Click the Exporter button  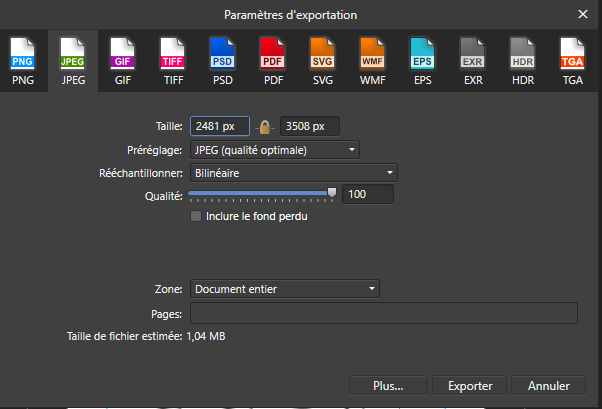click(470, 386)
